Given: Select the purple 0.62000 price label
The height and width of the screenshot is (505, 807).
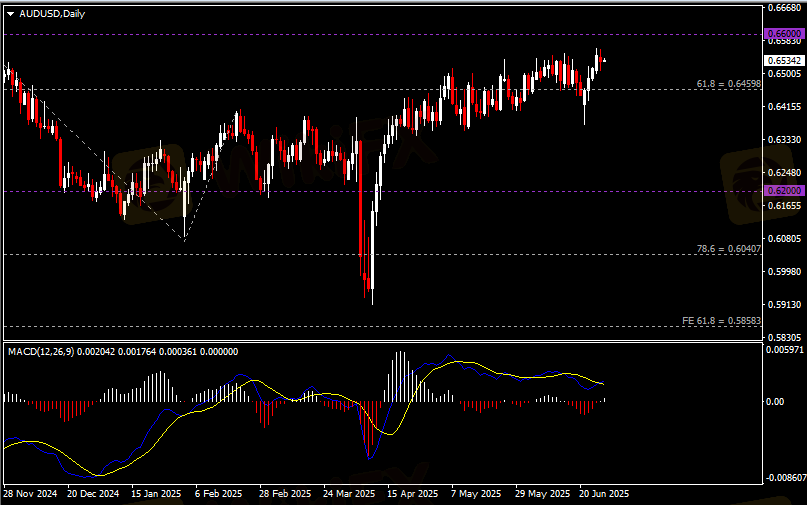Looking at the screenshot, I should coord(783,190).
